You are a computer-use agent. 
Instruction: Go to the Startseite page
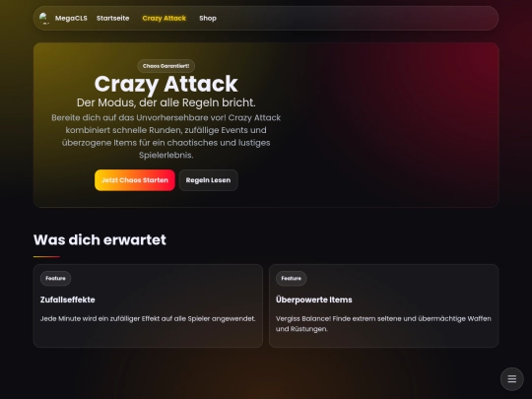[x=112, y=18]
